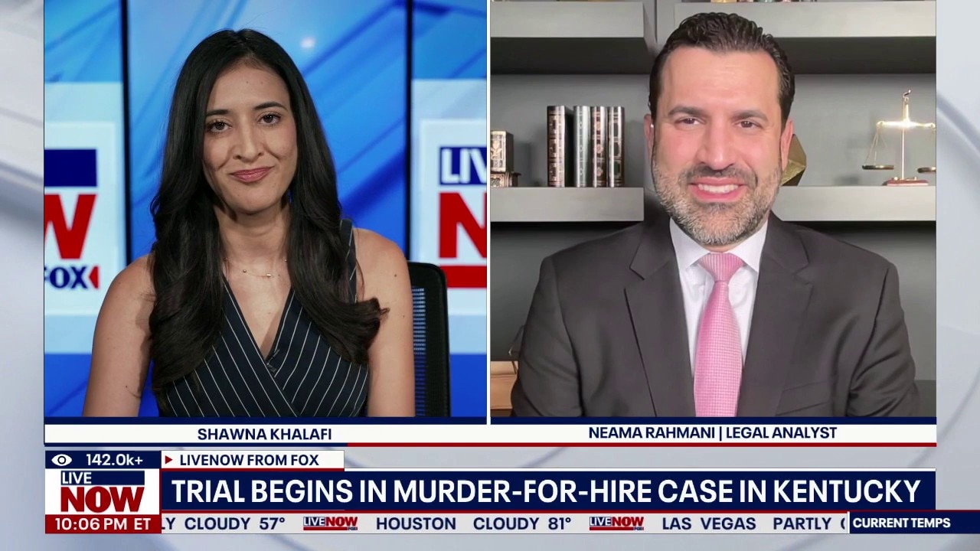
Task: Click the NEAMA RAHMANI | LEGAL ANALYST caption
Action: (x=712, y=432)
